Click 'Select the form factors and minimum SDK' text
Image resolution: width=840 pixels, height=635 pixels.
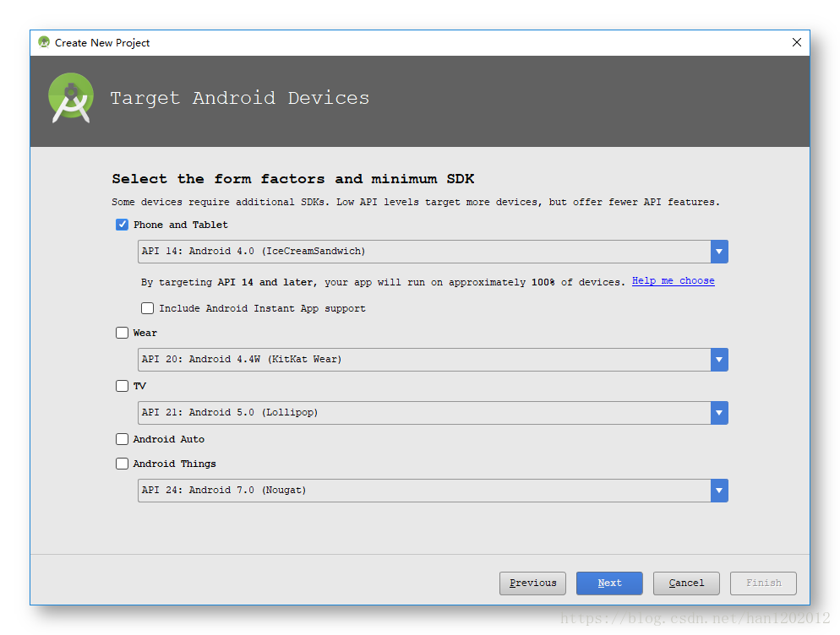(x=293, y=179)
